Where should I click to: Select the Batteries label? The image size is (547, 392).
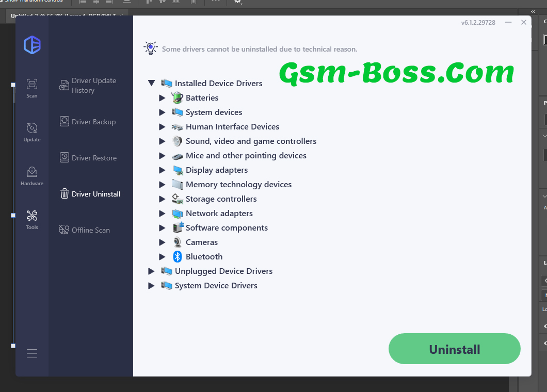(202, 97)
